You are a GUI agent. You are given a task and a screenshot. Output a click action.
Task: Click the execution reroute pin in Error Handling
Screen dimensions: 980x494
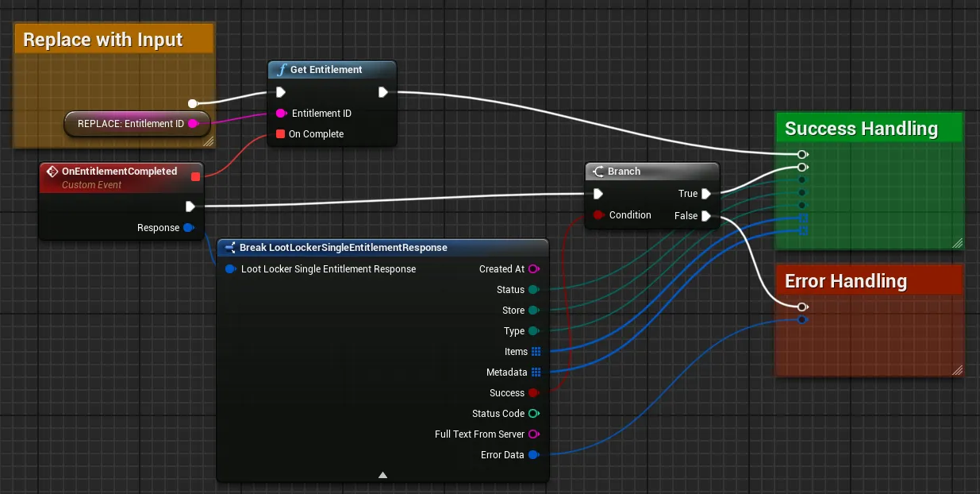tap(802, 307)
